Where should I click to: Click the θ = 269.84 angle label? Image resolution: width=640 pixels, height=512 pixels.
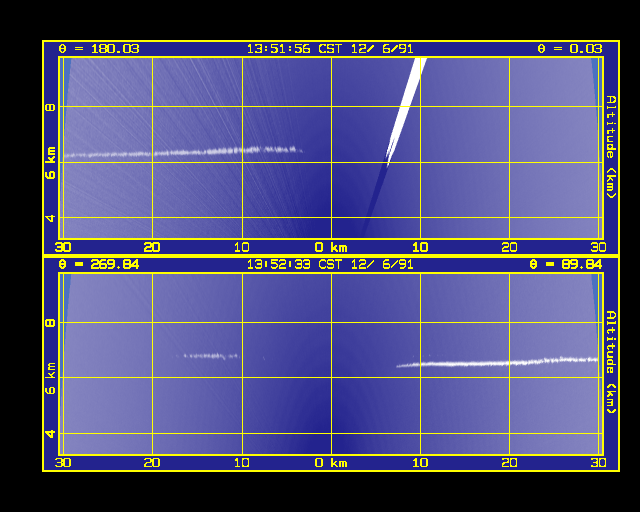pyautogui.click(x=99, y=265)
